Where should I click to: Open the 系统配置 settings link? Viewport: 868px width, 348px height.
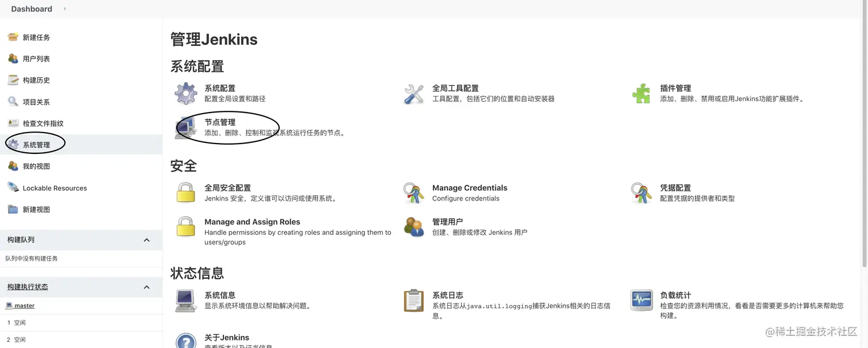(x=220, y=88)
